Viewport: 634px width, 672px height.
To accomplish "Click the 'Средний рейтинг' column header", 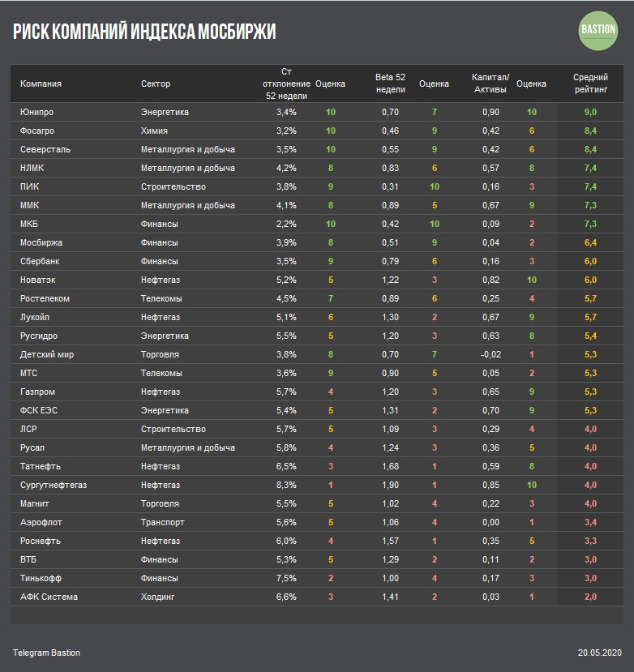I will tap(591, 83).
